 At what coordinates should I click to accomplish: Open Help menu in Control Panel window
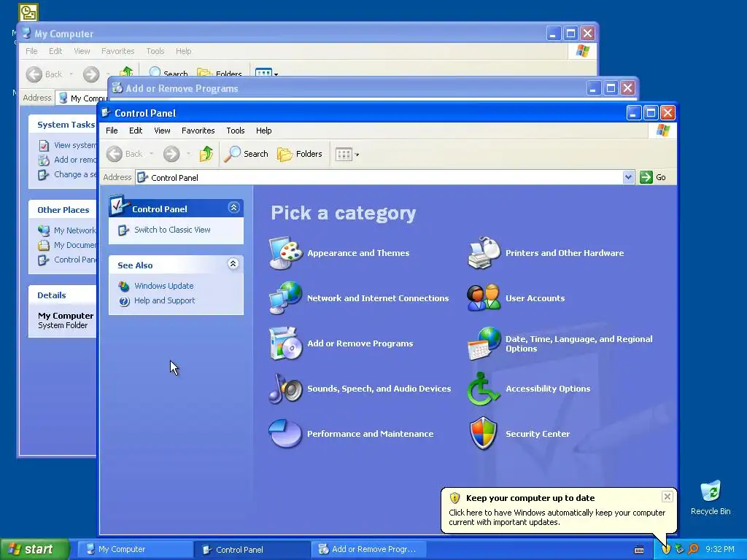click(x=263, y=131)
